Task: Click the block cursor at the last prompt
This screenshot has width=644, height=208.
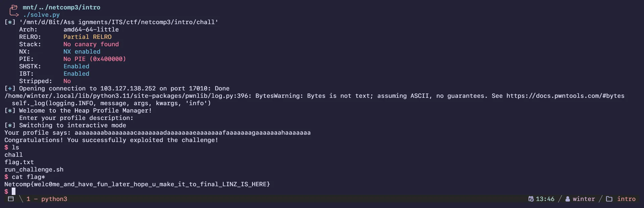Action: point(14,191)
